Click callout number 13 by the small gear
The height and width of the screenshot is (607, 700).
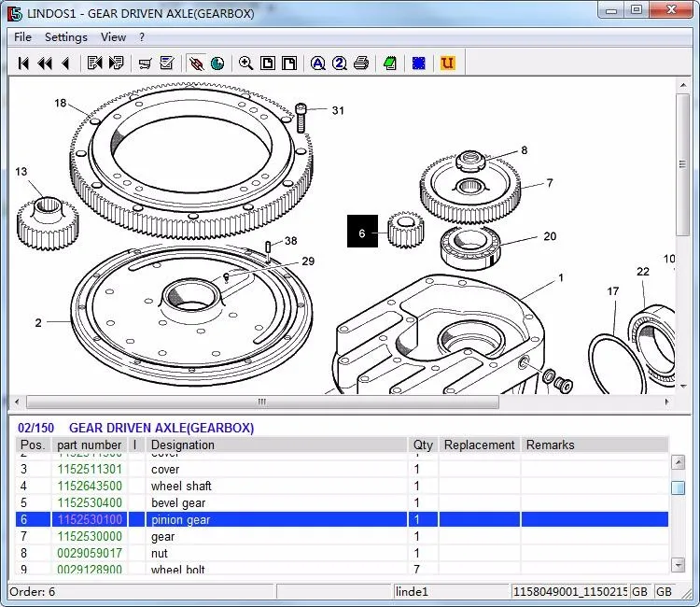coord(21,172)
